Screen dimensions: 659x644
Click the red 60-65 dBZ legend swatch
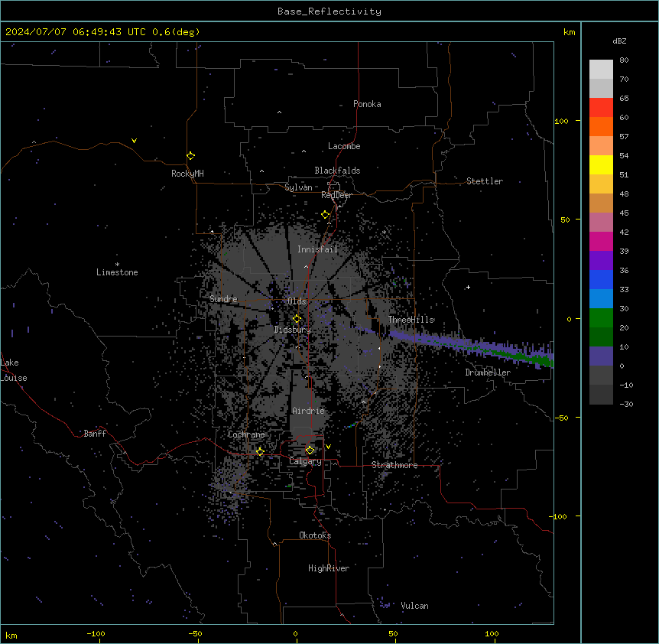(x=601, y=108)
